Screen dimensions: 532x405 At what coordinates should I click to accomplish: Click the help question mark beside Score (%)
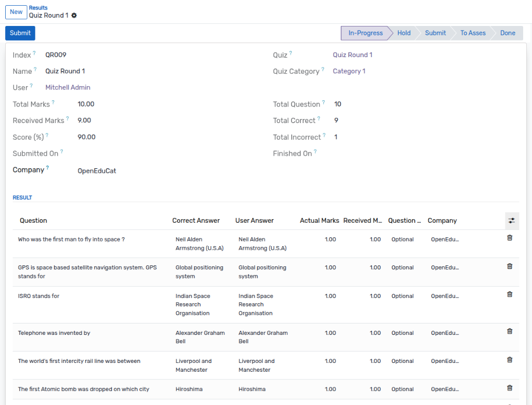[x=47, y=135]
